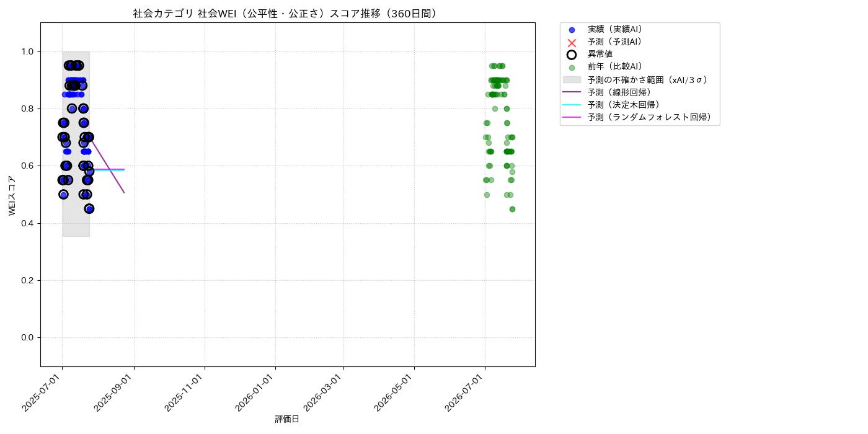Click the green dot marker for 前年 in legend

(572, 68)
